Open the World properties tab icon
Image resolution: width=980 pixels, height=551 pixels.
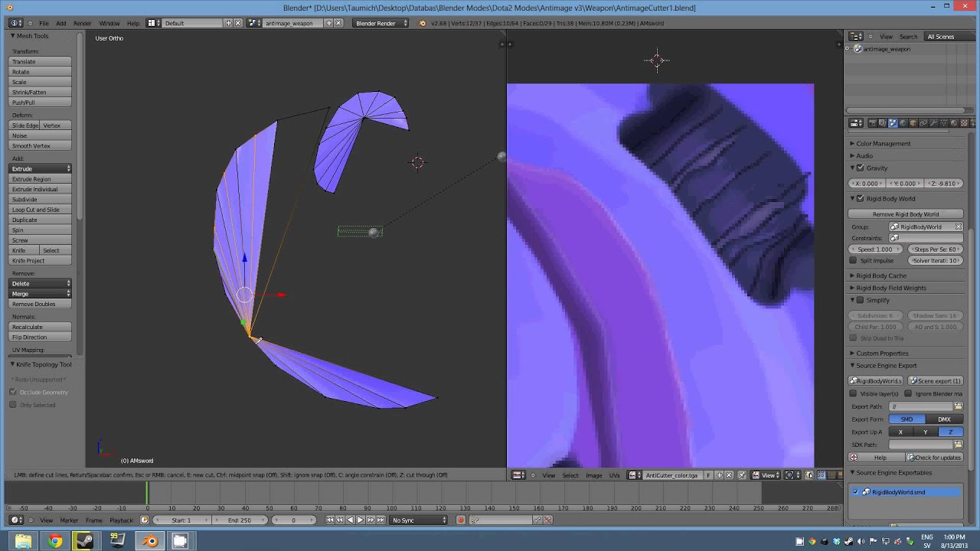click(903, 122)
